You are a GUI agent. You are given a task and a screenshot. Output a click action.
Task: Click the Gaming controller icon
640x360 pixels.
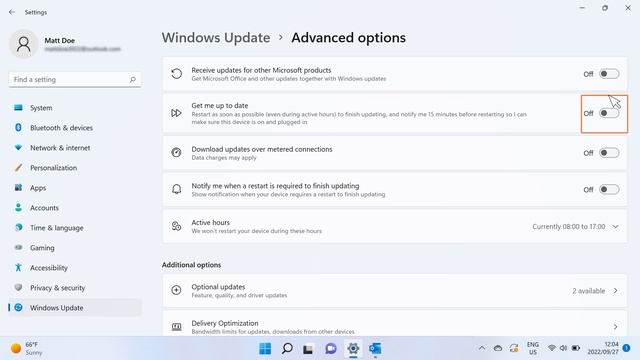click(18, 247)
